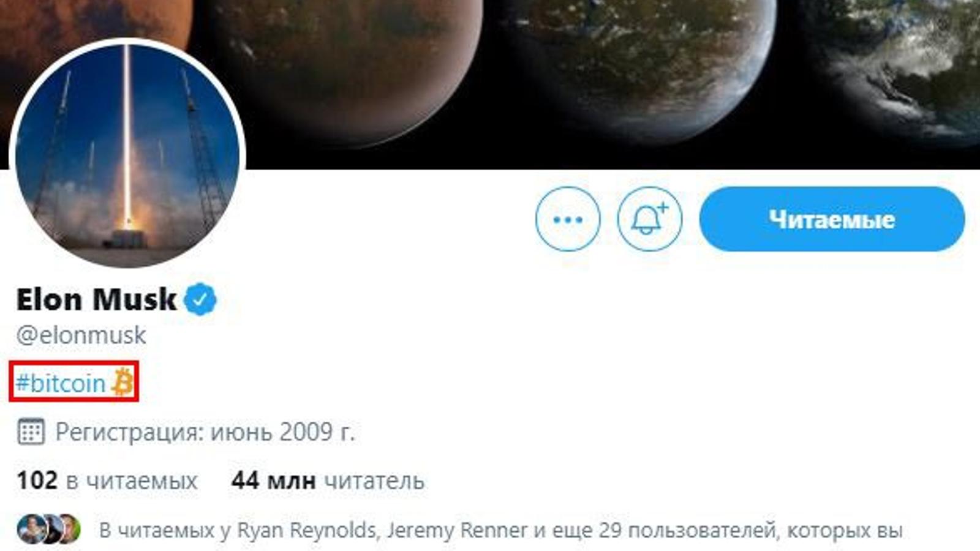The width and height of the screenshot is (980, 551).
Task: View the 102 в читаемых list
Action: tap(107, 481)
